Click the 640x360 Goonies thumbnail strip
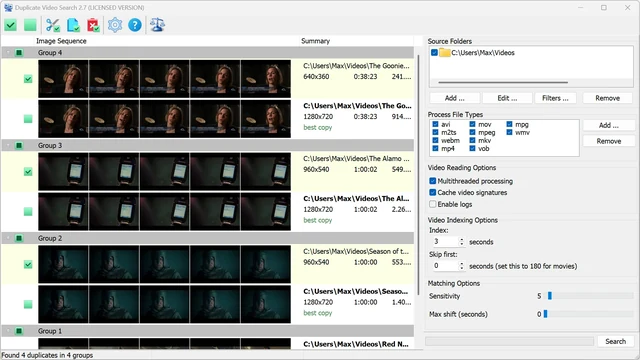 (x=164, y=79)
